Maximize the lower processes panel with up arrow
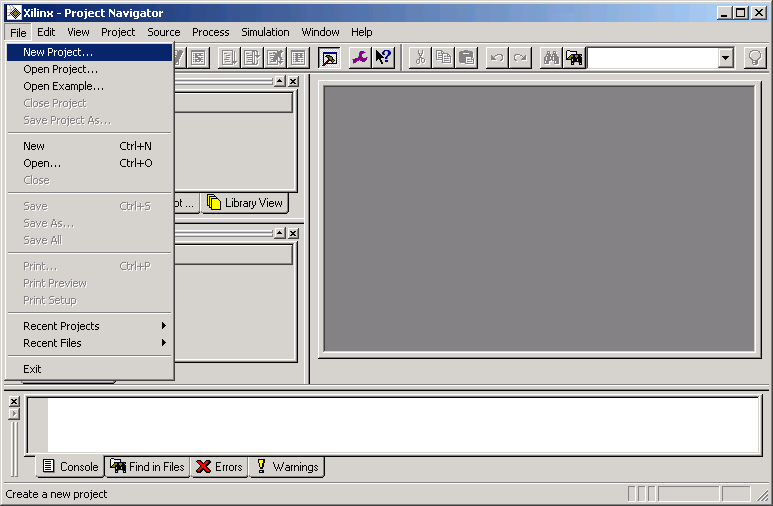The image size is (773, 506). pyautogui.click(x=280, y=233)
